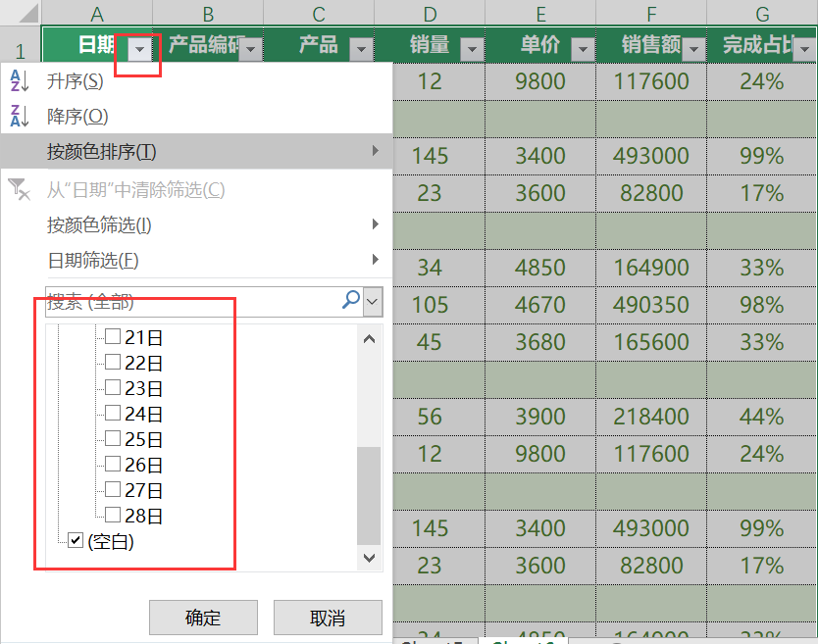Open the 产品编码 column filter dropdown
The image size is (818, 644).
250,50
